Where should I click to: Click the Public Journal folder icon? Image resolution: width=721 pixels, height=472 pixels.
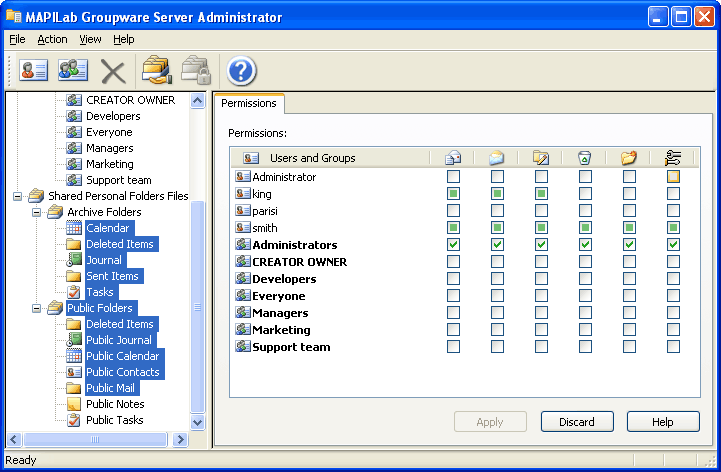click(74, 340)
